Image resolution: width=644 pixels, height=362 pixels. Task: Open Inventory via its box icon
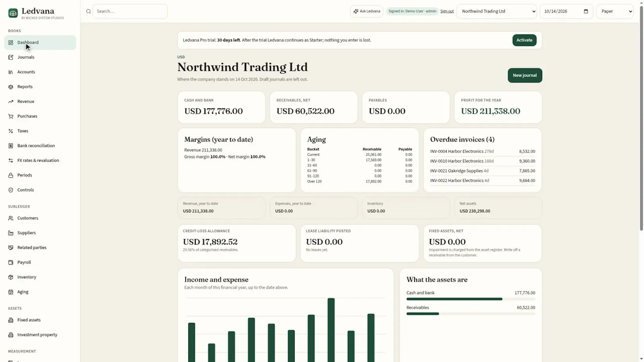pos(11,277)
